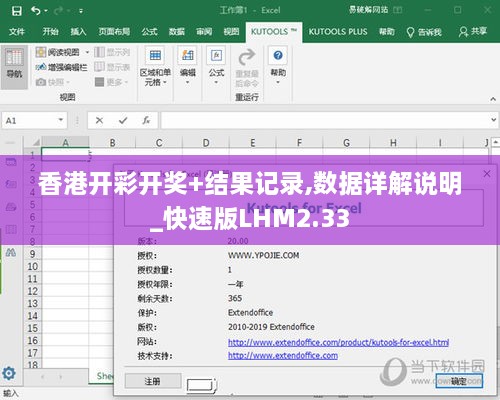
Task: Open the kutools-for-excel.html product link
Action: pyautogui.click(x=338, y=342)
